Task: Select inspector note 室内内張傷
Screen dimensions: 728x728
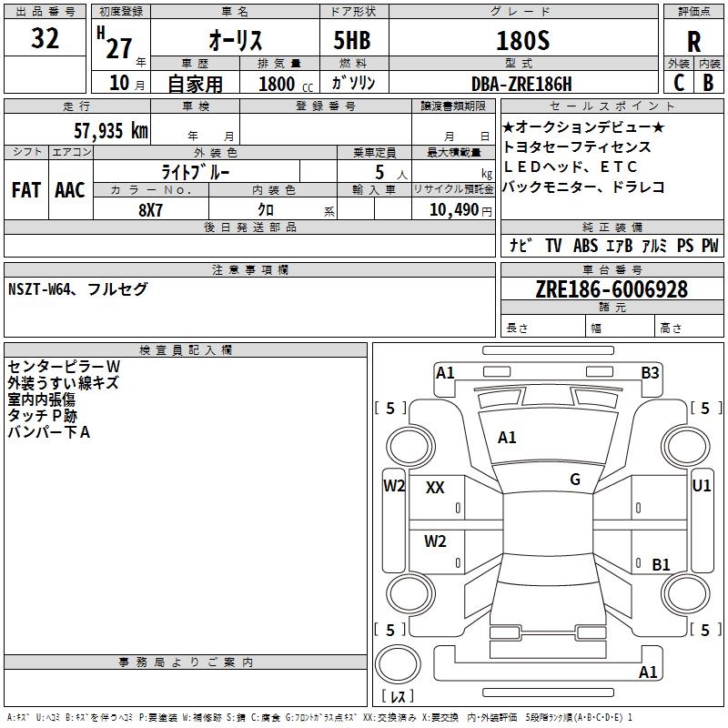Action: coord(41,399)
